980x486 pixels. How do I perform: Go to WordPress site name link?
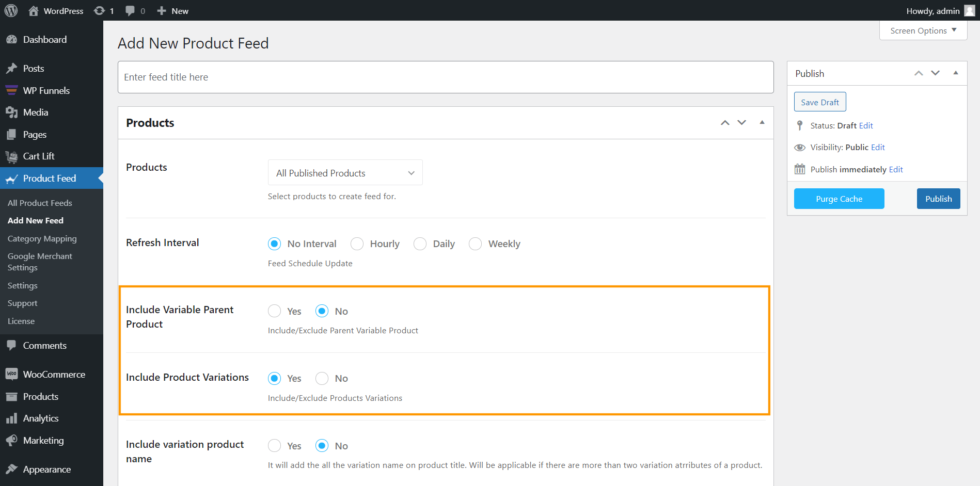click(63, 11)
